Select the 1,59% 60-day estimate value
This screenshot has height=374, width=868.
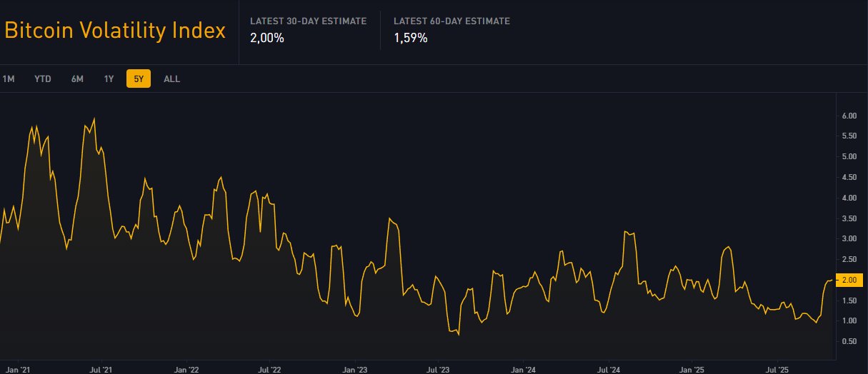point(411,39)
